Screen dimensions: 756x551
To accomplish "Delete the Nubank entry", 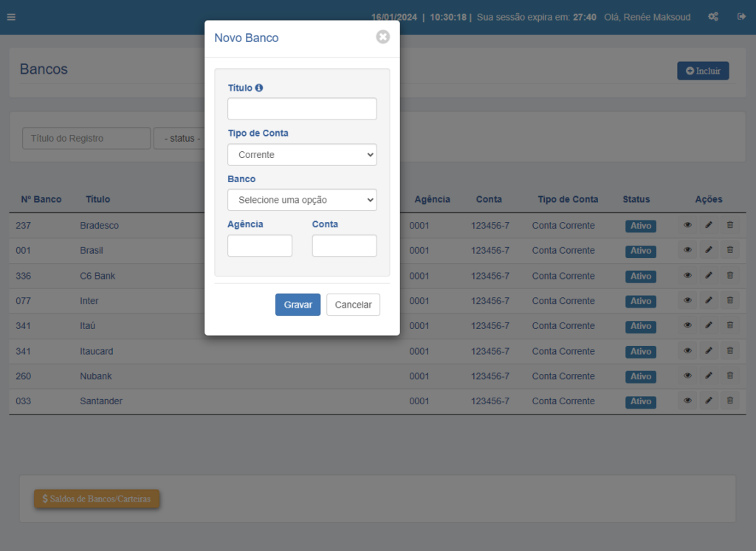I will [x=730, y=376].
